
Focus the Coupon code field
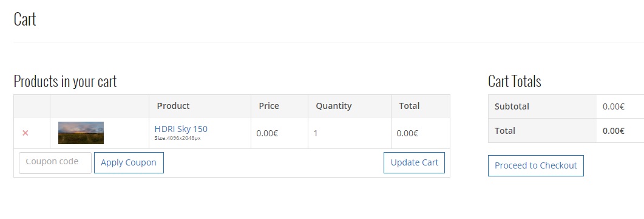pyautogui.click(x=55, y=162)
